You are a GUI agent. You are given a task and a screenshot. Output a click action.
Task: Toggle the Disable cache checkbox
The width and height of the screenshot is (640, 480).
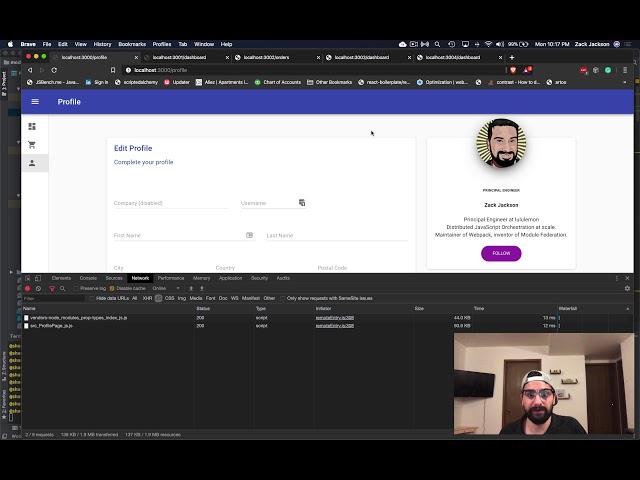[x=113, y=288]
